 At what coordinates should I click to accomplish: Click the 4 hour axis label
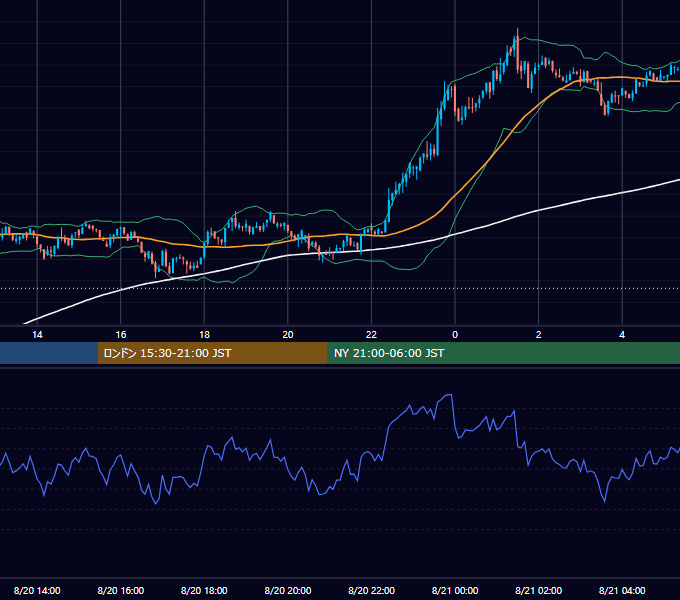622,335
